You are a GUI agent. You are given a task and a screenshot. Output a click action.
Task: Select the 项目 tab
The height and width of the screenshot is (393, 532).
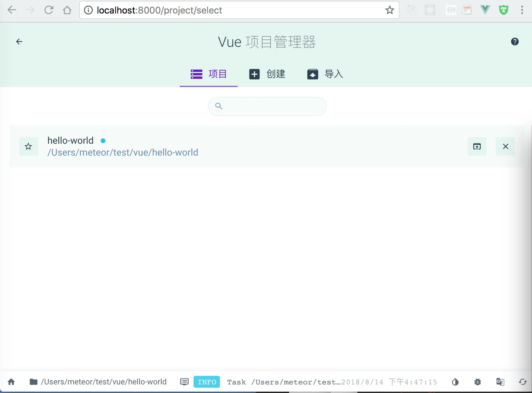click(x=209, y=74)
